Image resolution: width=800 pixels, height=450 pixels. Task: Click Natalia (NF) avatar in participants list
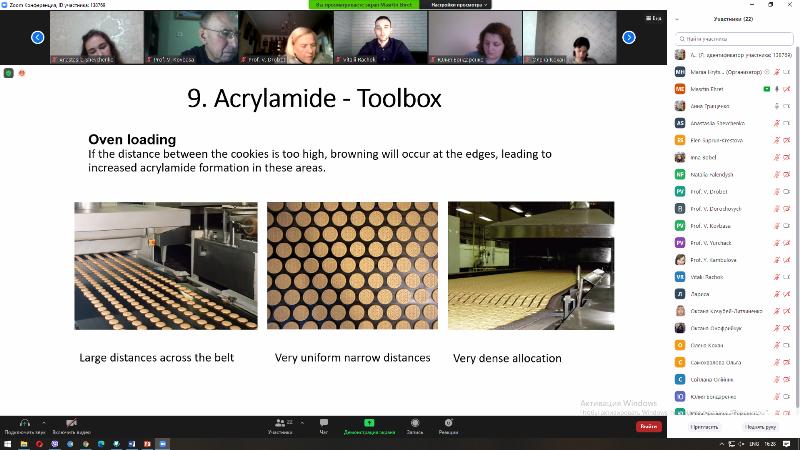[680, 174]
